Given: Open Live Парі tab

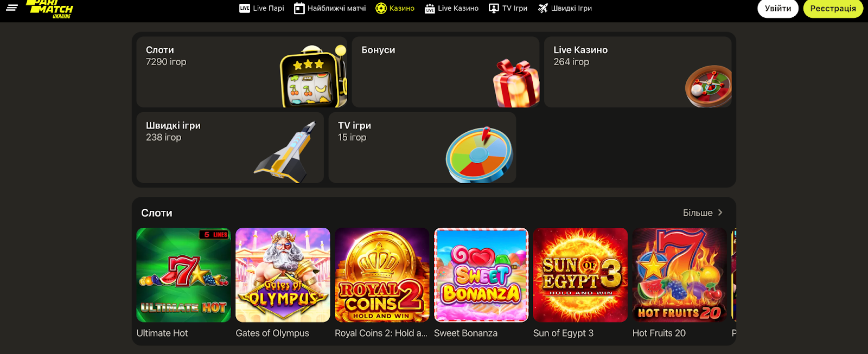Looking at the screenshot, I should (x=261, y=8).
